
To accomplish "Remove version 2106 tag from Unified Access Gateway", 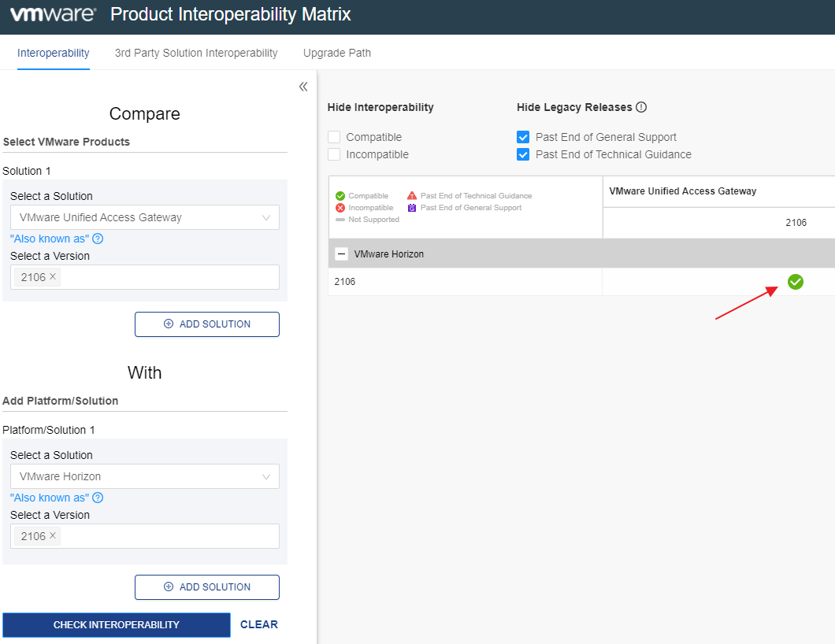I will point(53,276).
